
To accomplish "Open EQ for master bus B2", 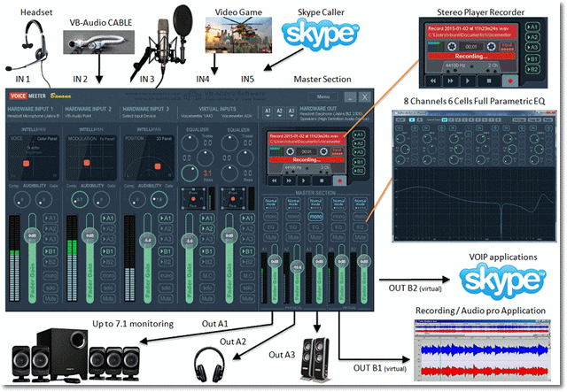I will pyautogui.click(x=361, y=227).
